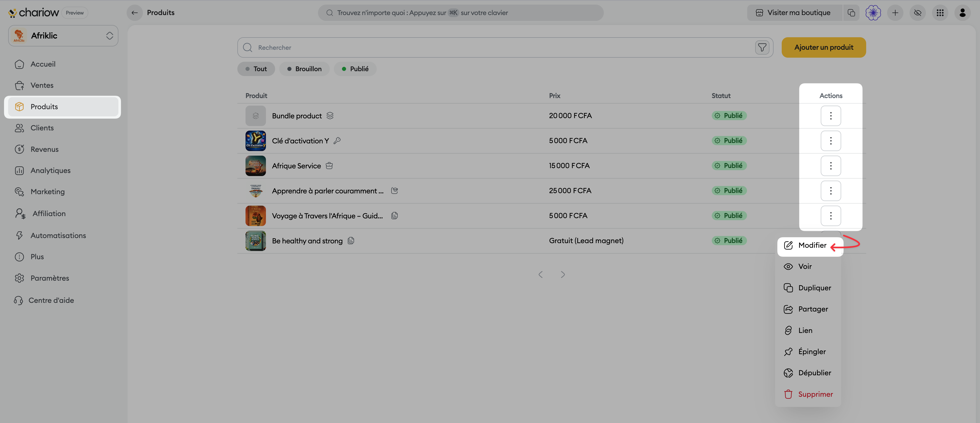Click the Bundle product name

297,116
